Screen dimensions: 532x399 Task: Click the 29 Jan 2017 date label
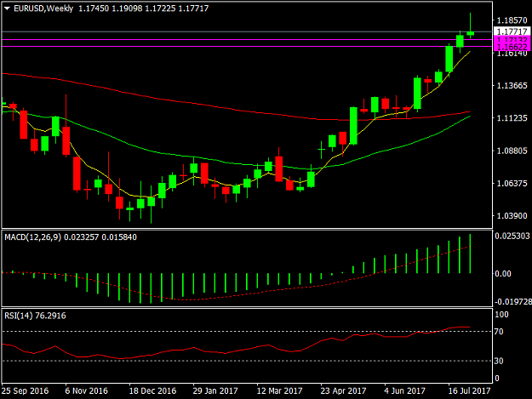215,390
